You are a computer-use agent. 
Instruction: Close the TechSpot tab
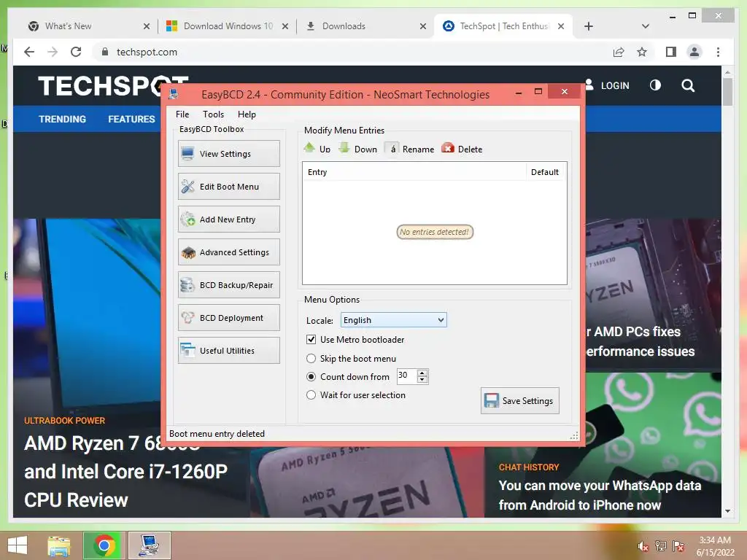click(561, 27)
